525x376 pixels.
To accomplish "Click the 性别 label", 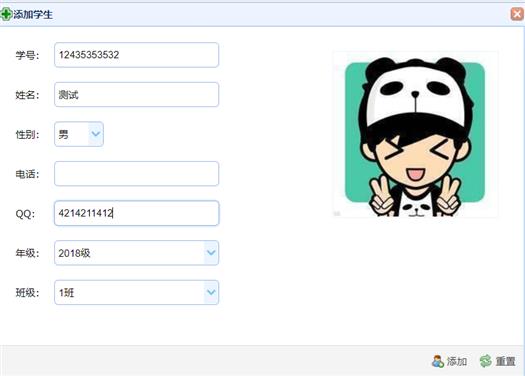I will coord(27,135).
